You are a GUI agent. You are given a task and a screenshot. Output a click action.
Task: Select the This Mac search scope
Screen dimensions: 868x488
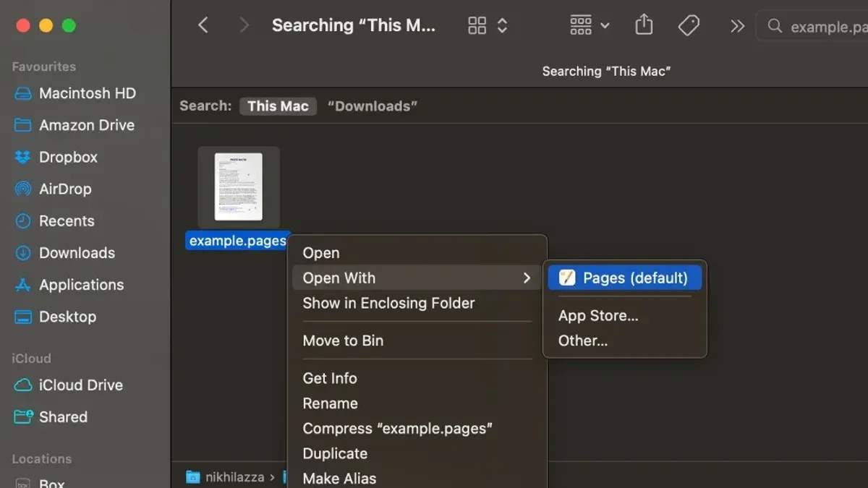(278, 106)
